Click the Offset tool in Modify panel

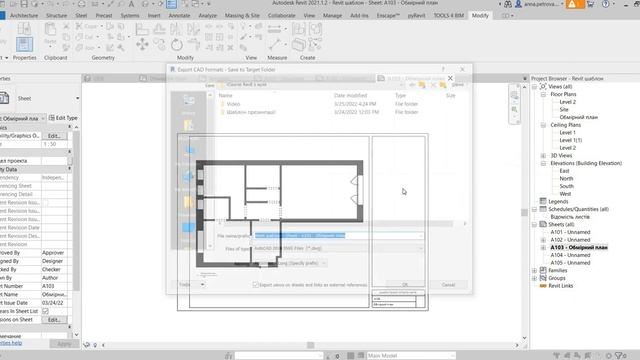(159, 29)
